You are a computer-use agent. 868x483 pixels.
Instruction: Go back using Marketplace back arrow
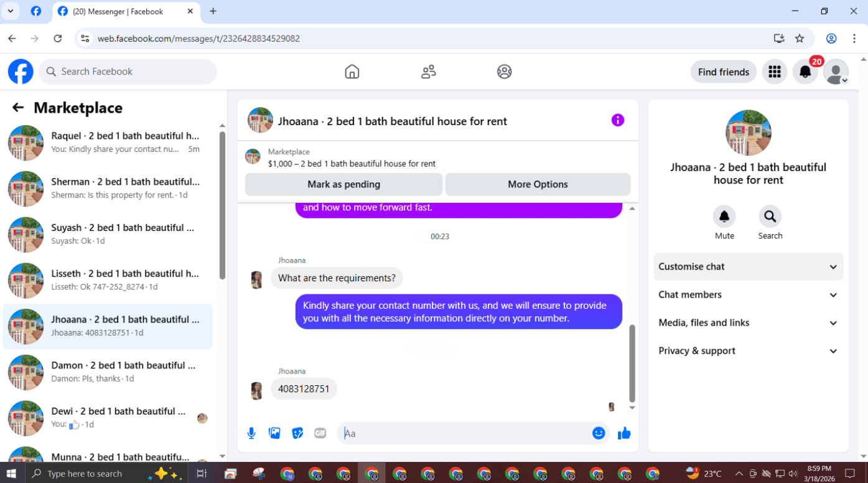coord(18,108)
